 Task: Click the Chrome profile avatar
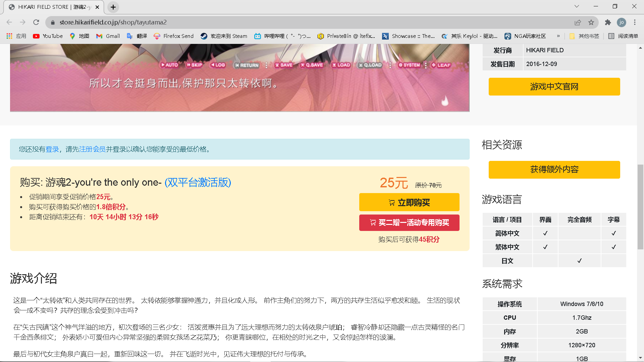pos(622,22)
